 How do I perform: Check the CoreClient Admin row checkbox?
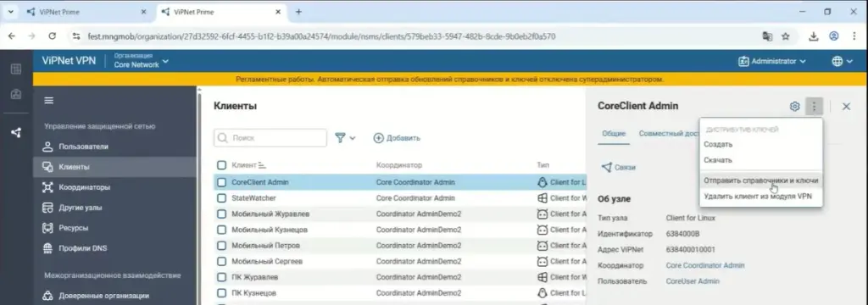(221, 182)
